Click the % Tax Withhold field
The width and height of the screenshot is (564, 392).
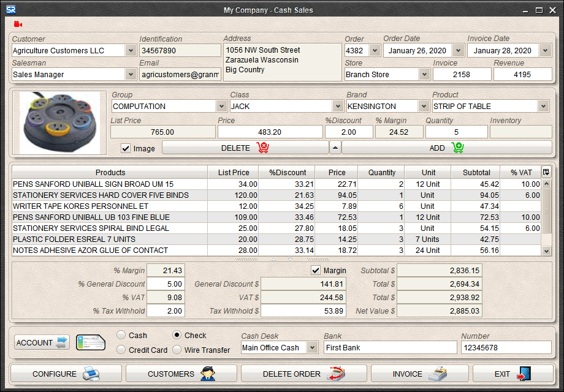pyautogui.click(x=166, y=311)
